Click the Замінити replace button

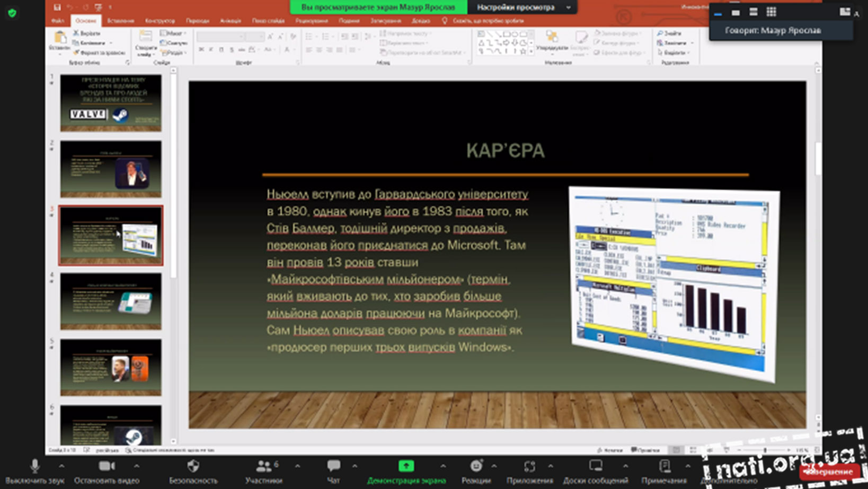point(675,43)
